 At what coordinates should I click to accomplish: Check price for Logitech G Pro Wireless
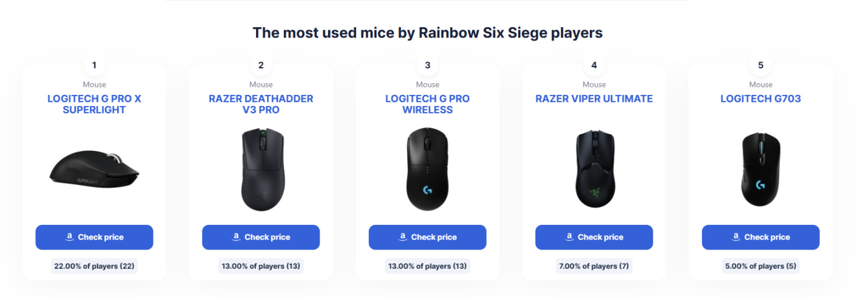pyautogui.click(x=427, y=237)
